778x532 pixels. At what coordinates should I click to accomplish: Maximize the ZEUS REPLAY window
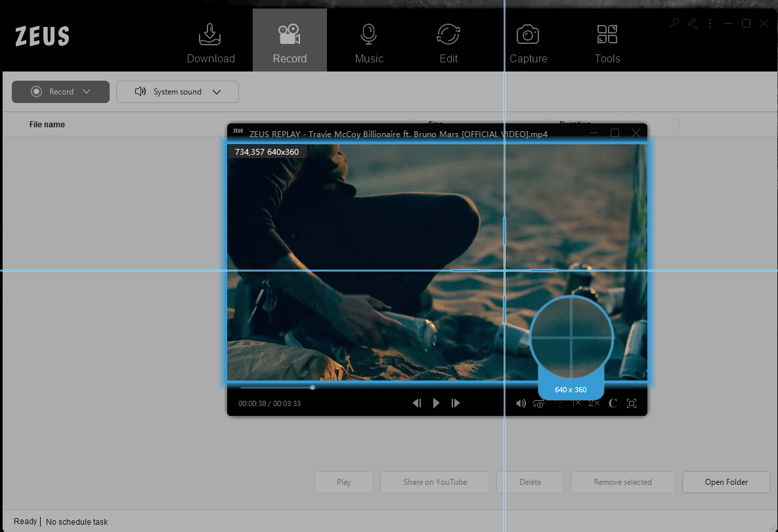(x=615, y=133)
